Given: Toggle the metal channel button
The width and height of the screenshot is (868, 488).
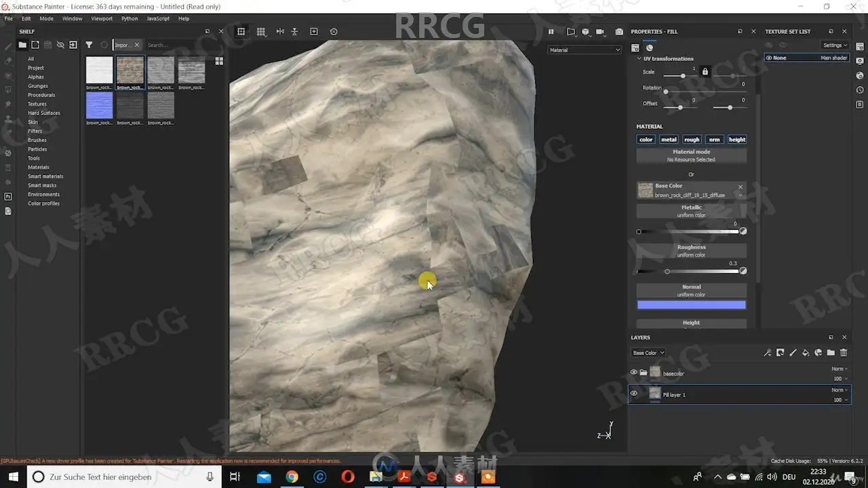Looking at the screenshot, I should click(x=669, y=140).
